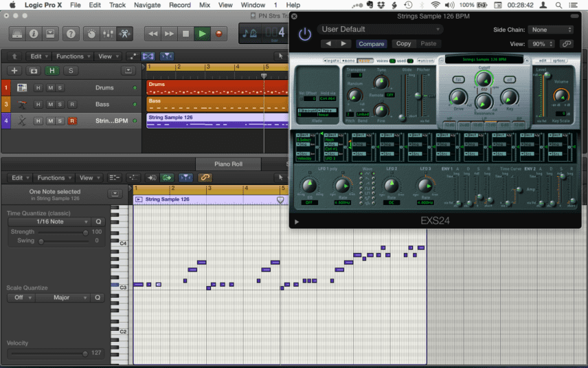The image size is (588, 368).
Task: Toggle the Piano Roll Catch playhead icon
Action: tap(185, 177)
